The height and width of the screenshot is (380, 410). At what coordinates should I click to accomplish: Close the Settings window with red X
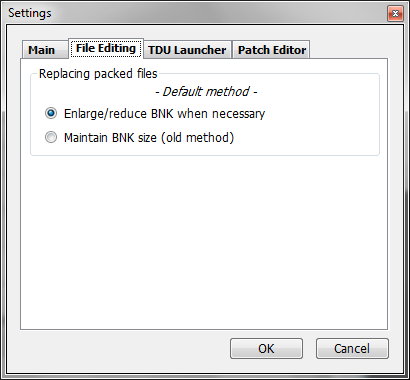pos(395,14)
